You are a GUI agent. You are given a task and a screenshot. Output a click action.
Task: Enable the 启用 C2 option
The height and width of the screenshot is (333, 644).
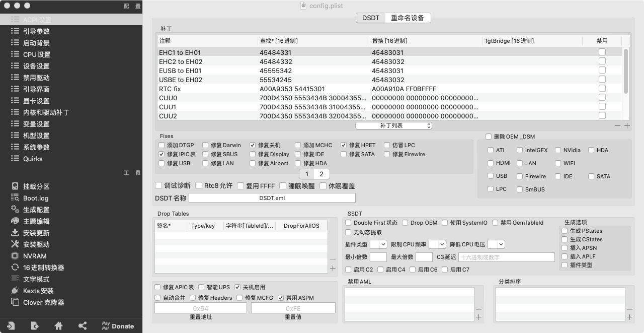[348, 270]
